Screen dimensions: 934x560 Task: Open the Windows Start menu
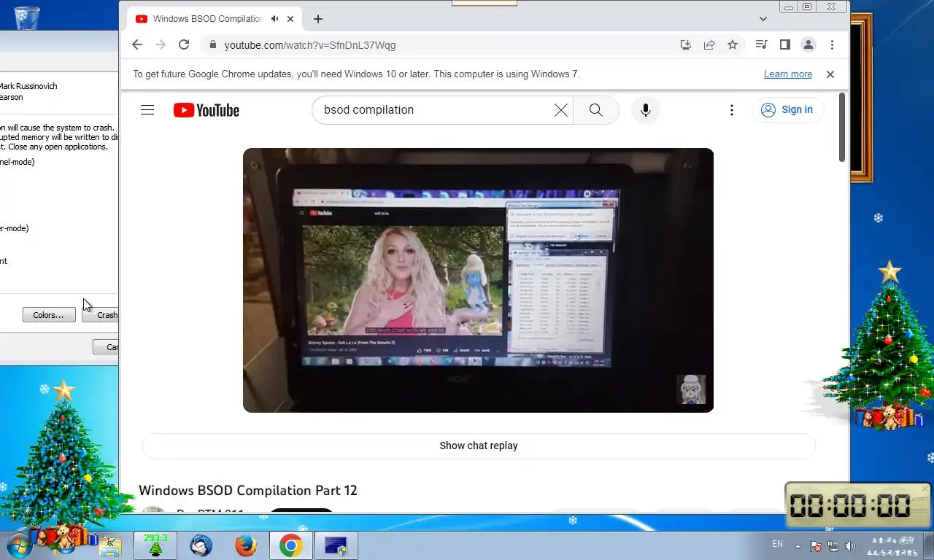point(20,545)
